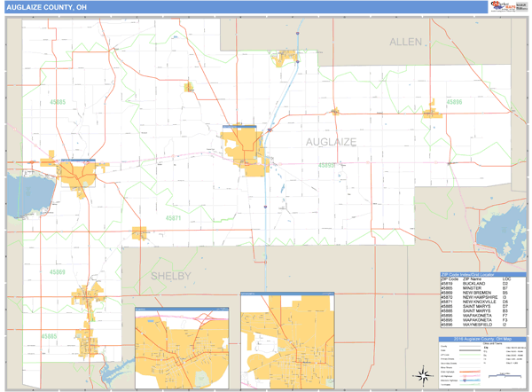This screenshot has width=532, height=392.
Task: Click the ALLEN county label
Action: pyautogui.click(x=407, y=42)
